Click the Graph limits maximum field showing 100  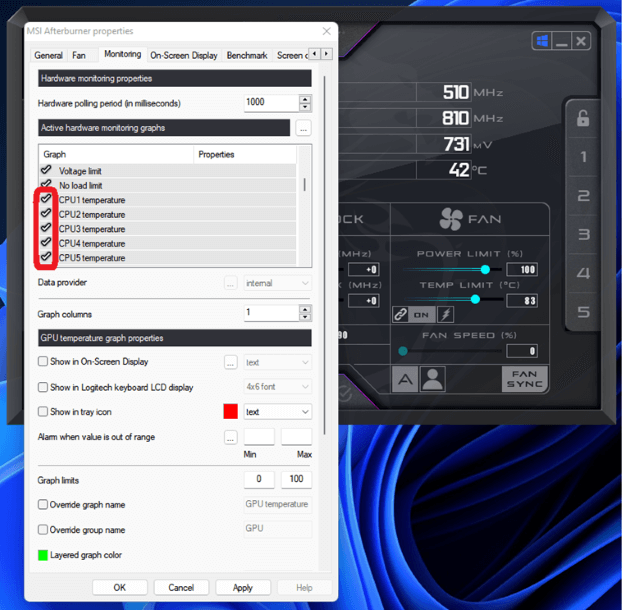[x=296, y=479]
